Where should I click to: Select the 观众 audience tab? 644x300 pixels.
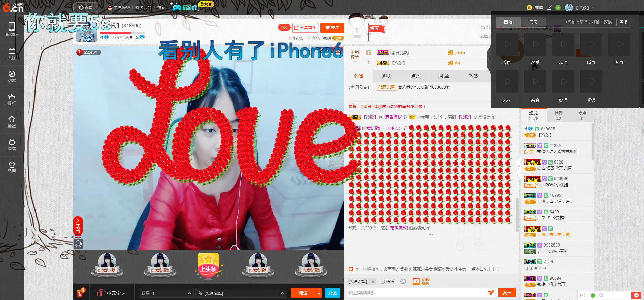534,115
